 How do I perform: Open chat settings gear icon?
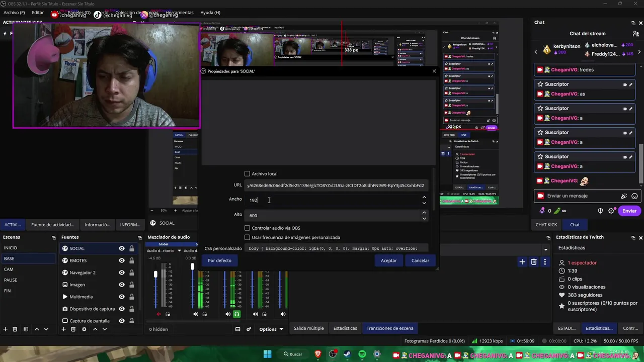611,211
